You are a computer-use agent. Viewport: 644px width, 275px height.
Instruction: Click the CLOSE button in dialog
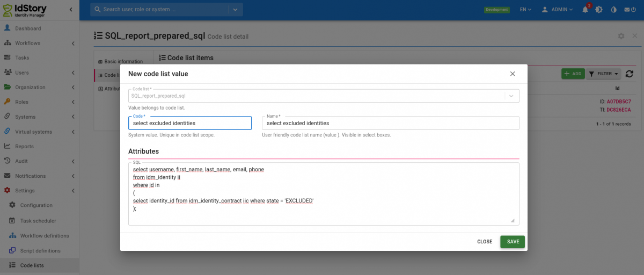coord(485,242)
